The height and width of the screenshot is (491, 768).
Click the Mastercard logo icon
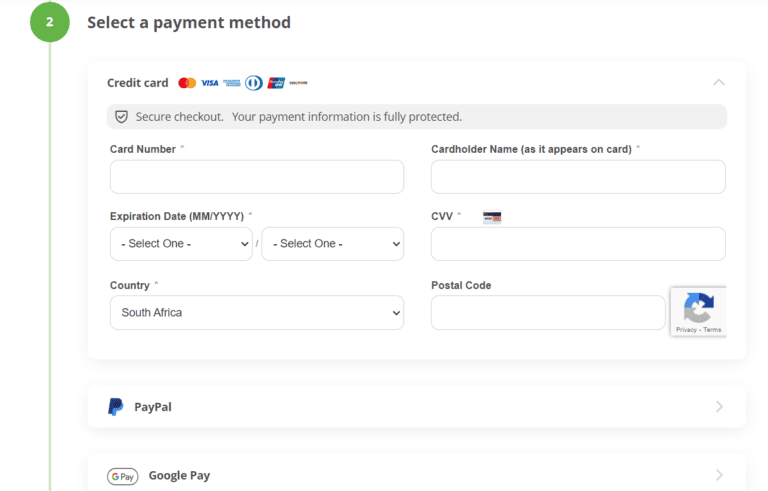pos(187,83)
